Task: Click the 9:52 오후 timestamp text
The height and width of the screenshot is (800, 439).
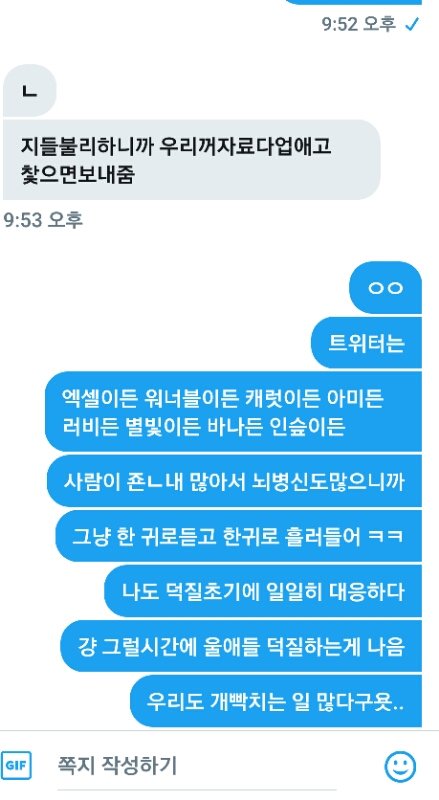Action: [x=359, y=23]
